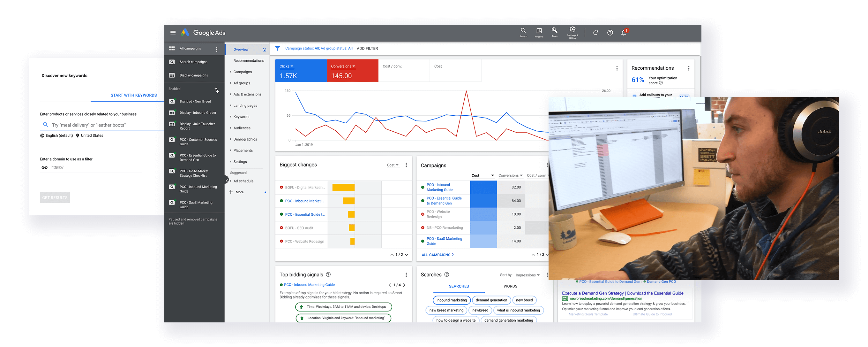Click the 'demand generation' search chip
The width and height of the screenshot is (868, 347).
491,300
